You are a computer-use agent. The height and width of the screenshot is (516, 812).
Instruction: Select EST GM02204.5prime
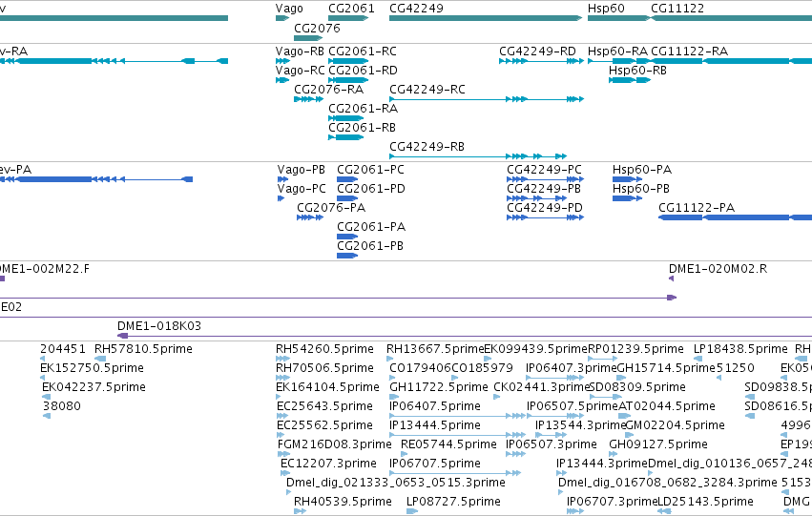click(x=676, y=425)
